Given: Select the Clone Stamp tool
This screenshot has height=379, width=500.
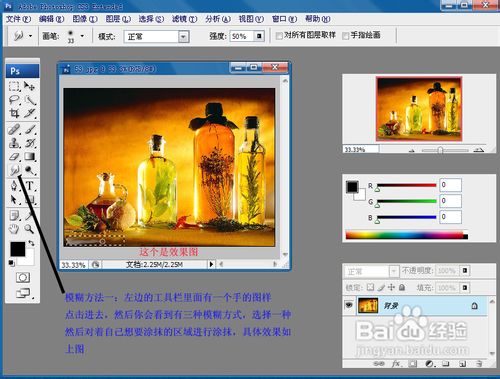Looking at the screenshot, I should click(14, 143).
